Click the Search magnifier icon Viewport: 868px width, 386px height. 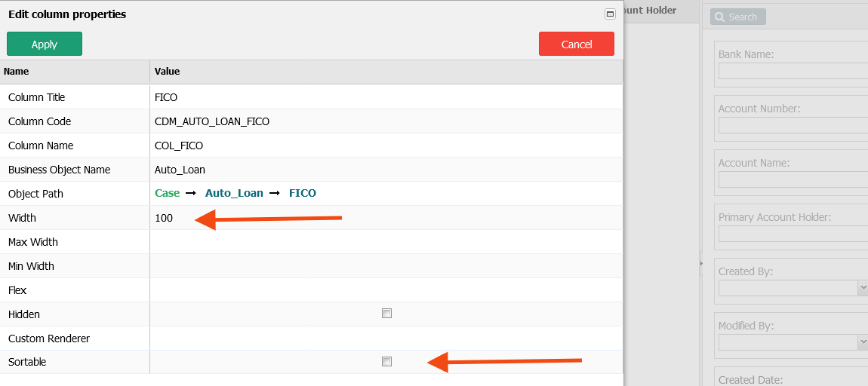tap(719, 17)
